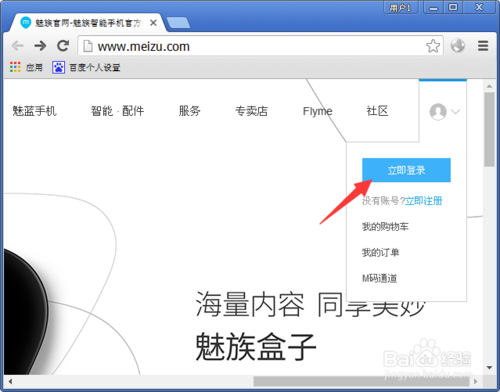Reload the page with the refresh icon
Image resolution: width=500 pixels, height=392 pixels.
pyautogui.click(x=63, y=46)
